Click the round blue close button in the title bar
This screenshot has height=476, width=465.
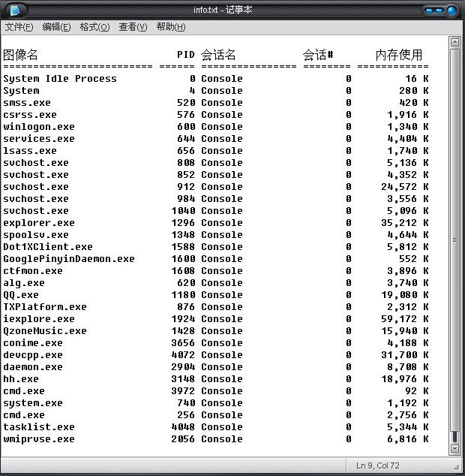(451, 11)
